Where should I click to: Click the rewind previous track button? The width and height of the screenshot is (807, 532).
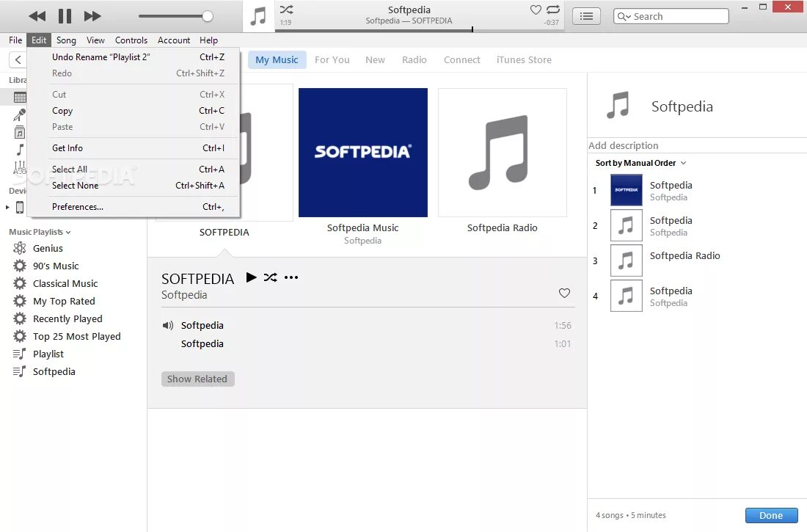click(37, 16)
